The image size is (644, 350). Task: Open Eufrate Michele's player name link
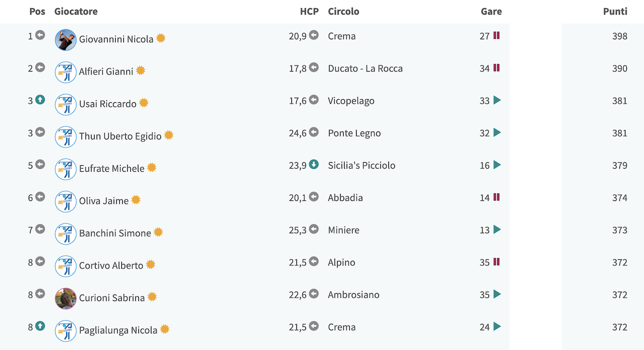112,168
